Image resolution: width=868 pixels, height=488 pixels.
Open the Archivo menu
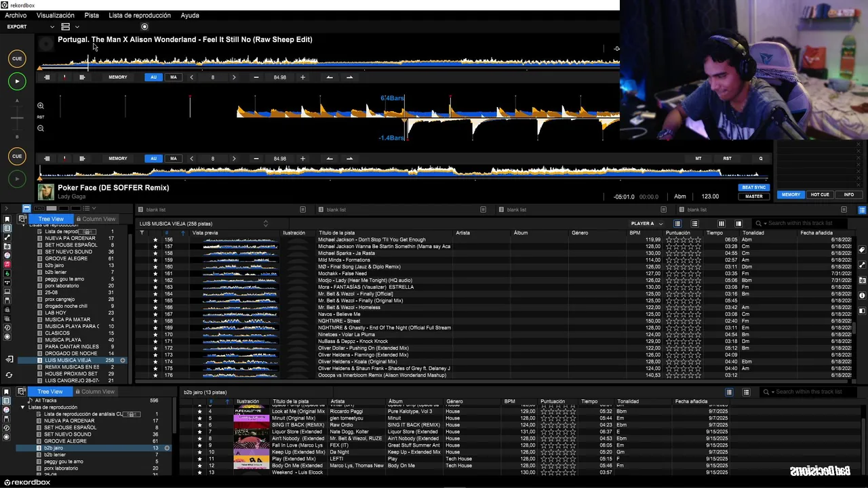click(16, 15)
